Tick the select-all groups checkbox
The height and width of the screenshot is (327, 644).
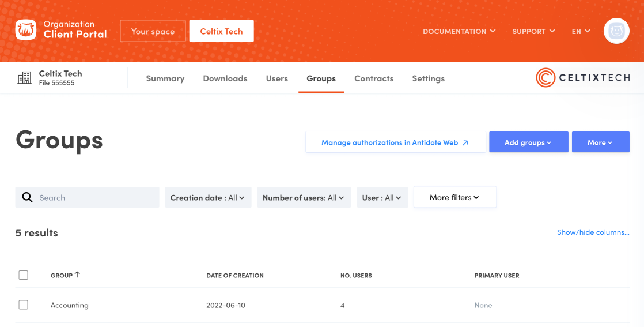(x=23, y=275)
